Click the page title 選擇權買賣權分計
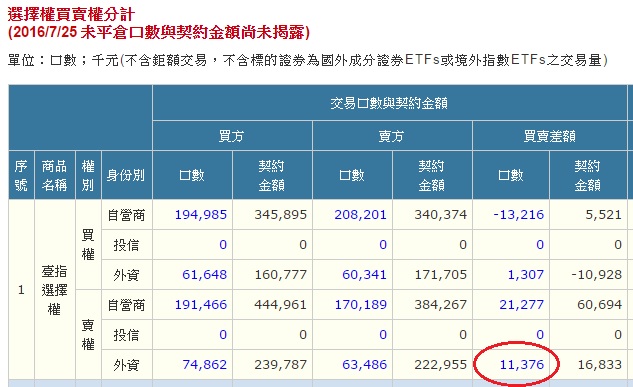This screenshot has height=387, width=633. pos(71,15)
